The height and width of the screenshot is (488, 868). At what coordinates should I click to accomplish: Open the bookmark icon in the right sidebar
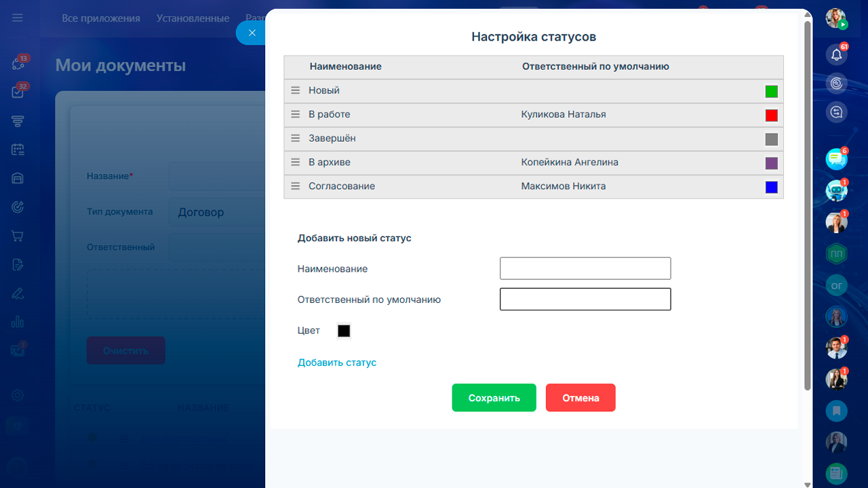[837, 411]
